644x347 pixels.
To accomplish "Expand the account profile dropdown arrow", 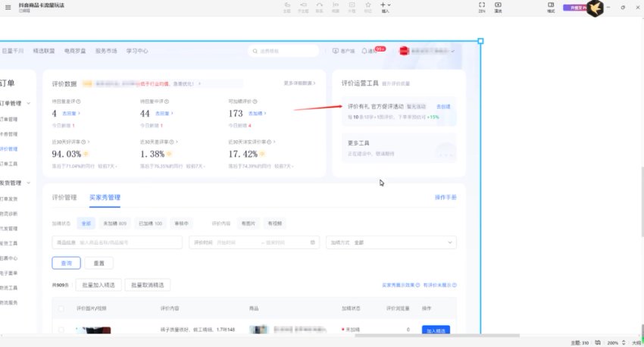I will [x=453, y=51].
